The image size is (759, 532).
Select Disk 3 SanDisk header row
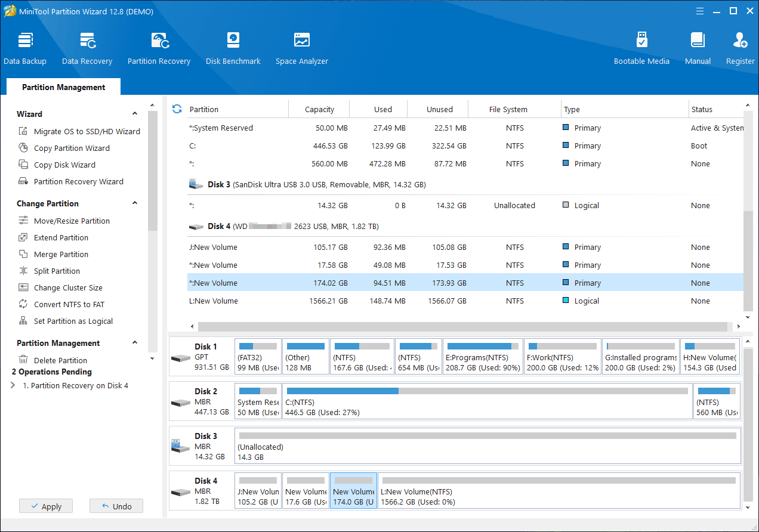point(465,184)
